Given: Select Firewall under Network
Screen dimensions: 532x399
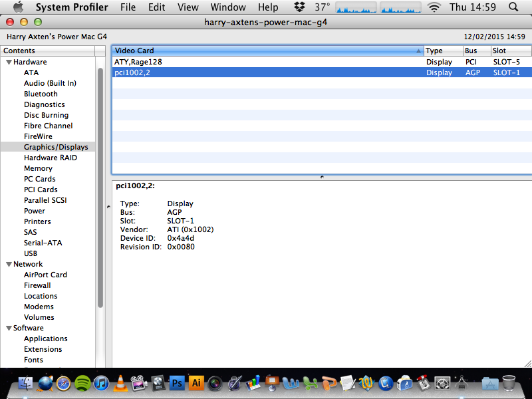Looking at the screenshot, I should [x=37, y=285].
